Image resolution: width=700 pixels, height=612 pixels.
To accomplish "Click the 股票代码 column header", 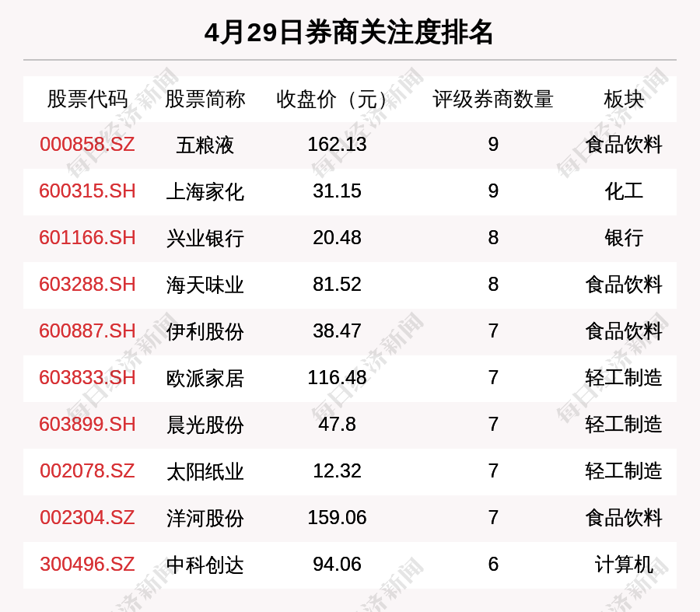I will [87, 99].
